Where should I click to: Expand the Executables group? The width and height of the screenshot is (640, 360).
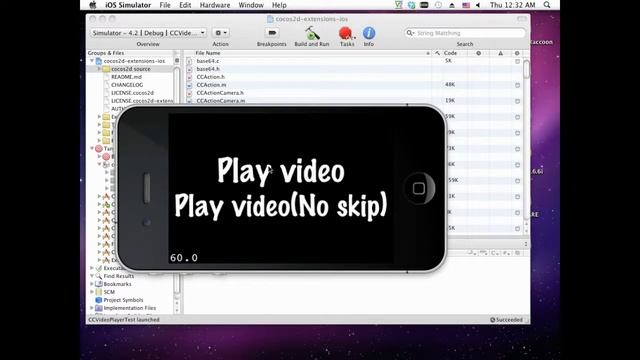pyautogui.click(x=92, y=268)
